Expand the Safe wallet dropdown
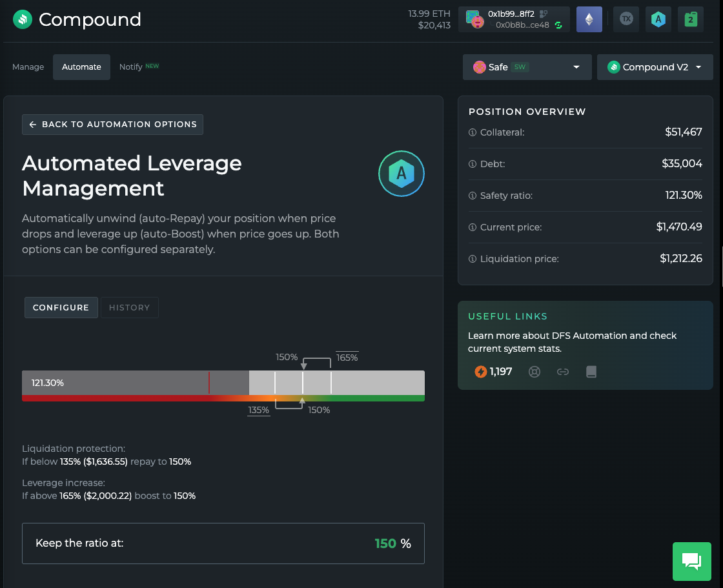This screenshot has width=723, height=588. [x=527, y=67]
